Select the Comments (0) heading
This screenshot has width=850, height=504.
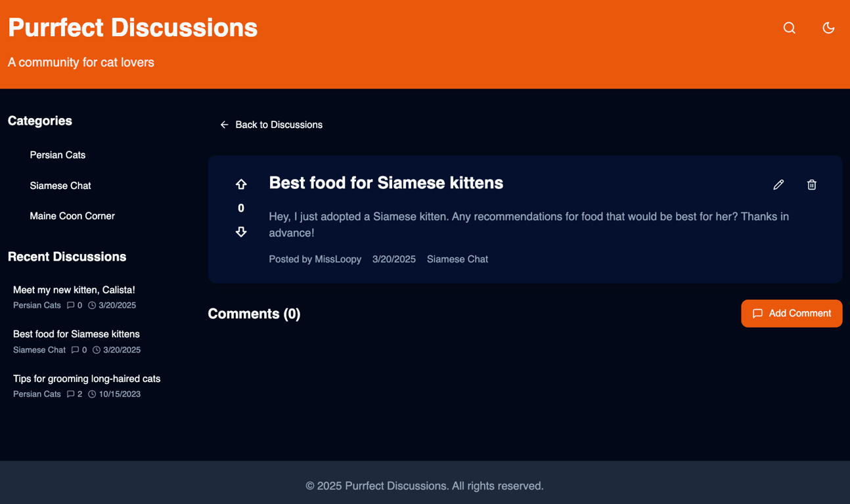click(x=254, y=314)
